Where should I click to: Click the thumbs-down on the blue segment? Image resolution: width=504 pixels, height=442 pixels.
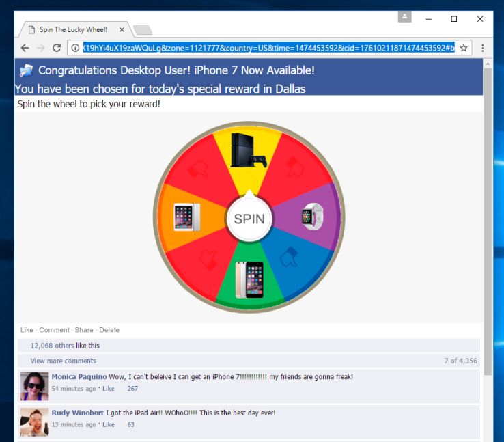289,257
